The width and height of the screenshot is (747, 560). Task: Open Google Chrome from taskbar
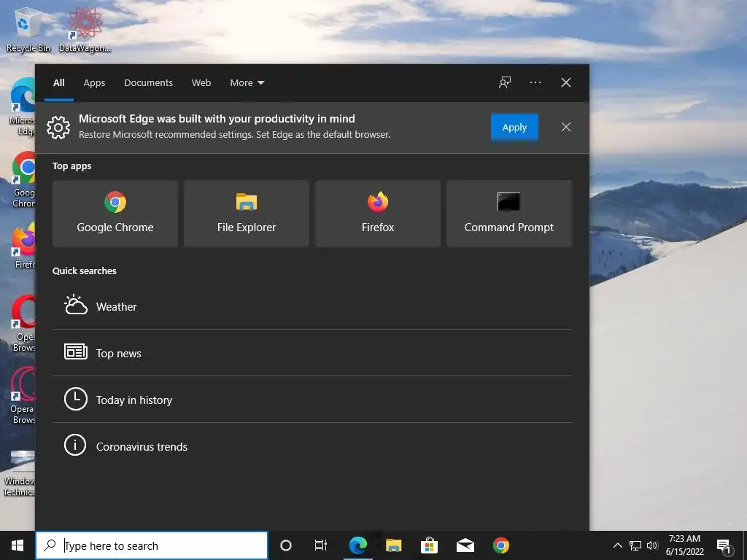501,545
